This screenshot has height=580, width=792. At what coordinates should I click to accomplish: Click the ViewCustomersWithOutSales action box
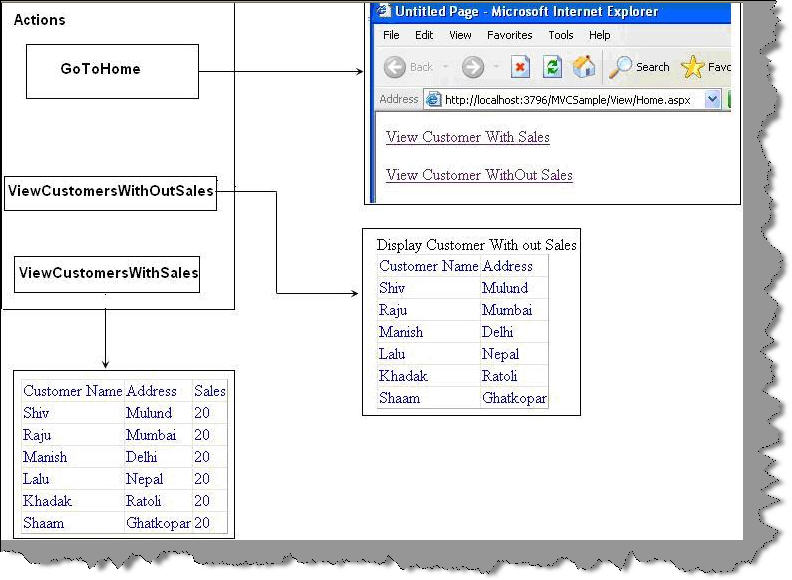click(110, 193)
